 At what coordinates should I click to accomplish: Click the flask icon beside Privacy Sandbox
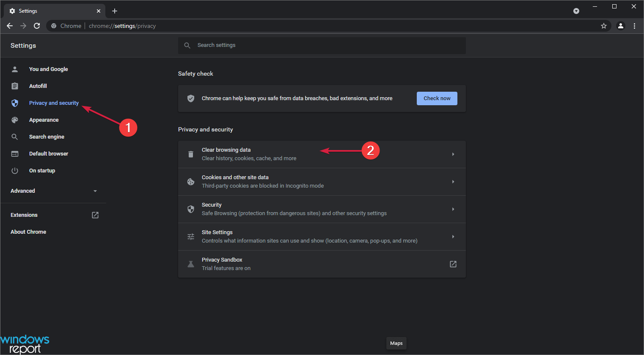(191, 264)
